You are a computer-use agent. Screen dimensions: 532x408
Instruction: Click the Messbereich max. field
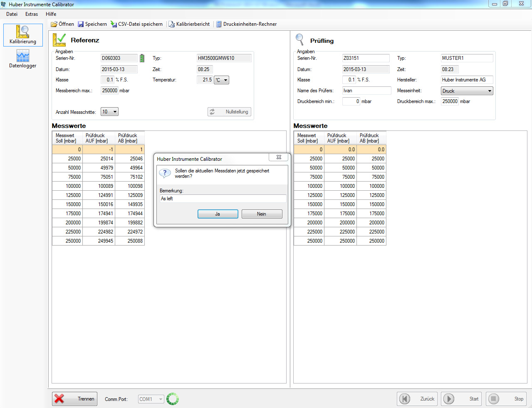click(x=109, y=91)
